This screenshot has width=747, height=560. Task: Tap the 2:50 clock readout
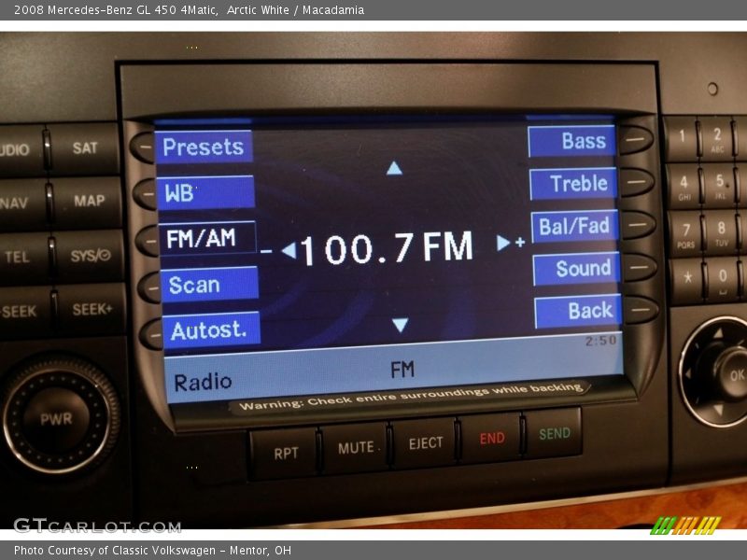point(600,341)
